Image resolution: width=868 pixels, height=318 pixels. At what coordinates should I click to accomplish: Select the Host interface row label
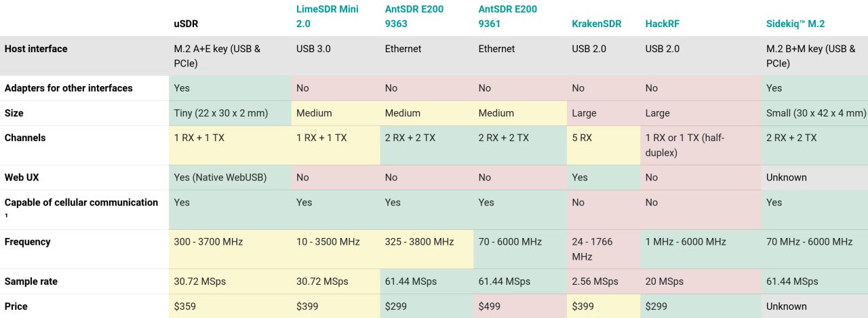coord(36,49)
